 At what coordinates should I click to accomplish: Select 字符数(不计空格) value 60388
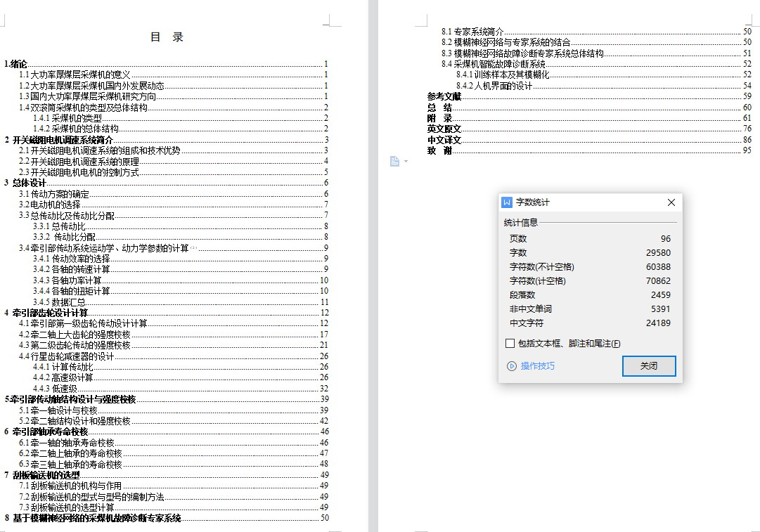coord(658,267)
